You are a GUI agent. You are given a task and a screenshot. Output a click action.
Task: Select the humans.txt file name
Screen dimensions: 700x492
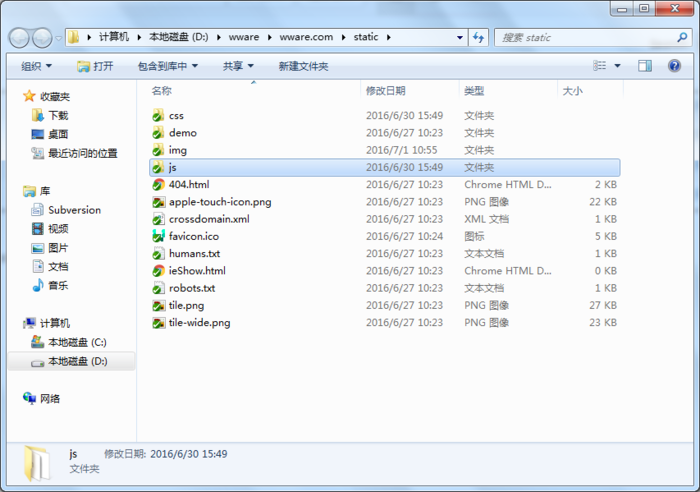pos(194,254)
